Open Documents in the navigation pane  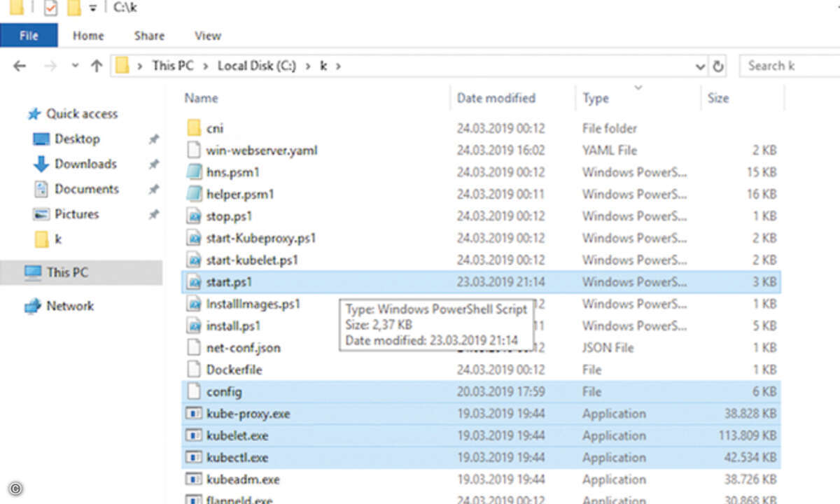tap(87, 189)
